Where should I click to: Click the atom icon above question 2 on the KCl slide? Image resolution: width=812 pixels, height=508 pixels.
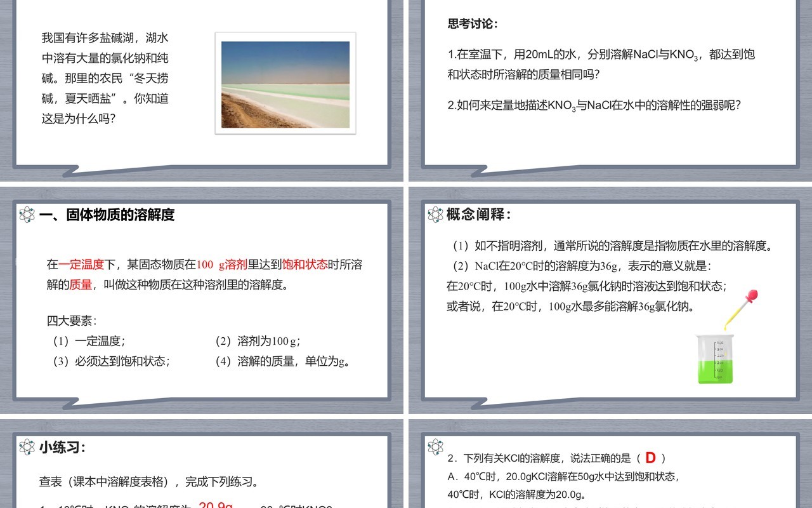pyautogui.click(x=436, y=447)
